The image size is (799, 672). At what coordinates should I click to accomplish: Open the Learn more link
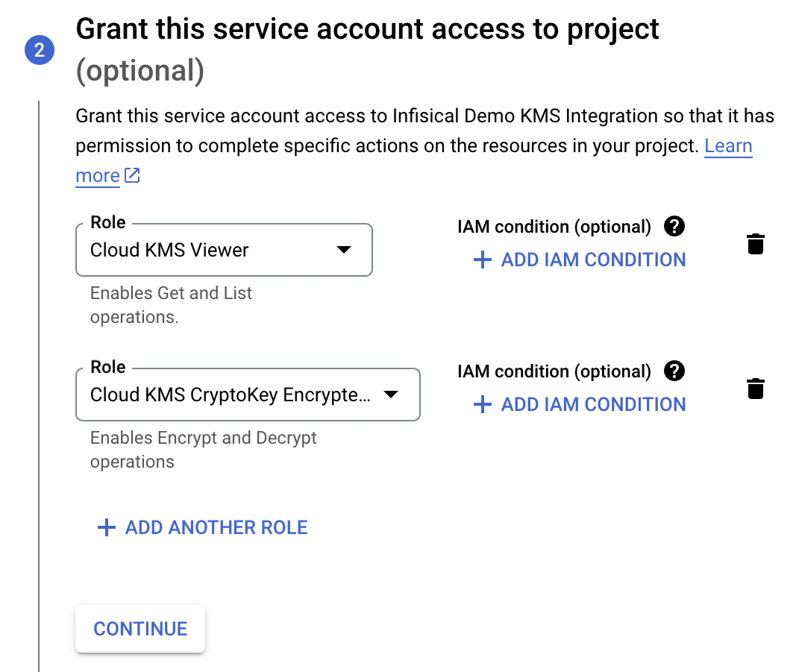point(728,146)
